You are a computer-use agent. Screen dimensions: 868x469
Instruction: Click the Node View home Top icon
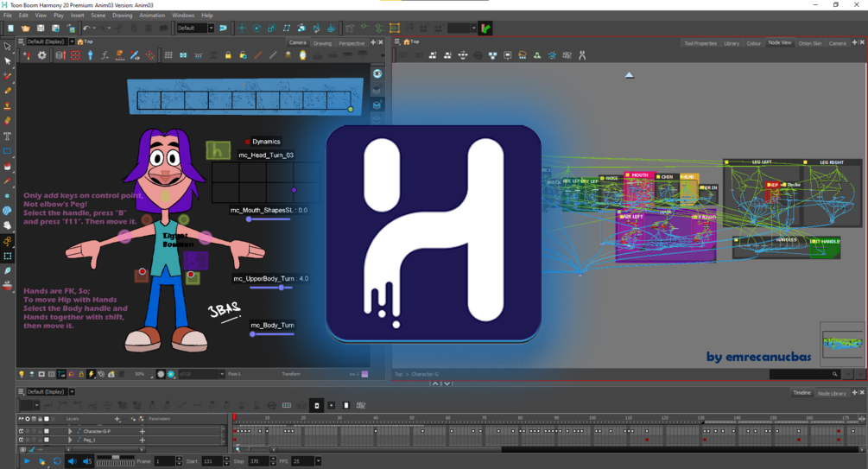point(407,41)
